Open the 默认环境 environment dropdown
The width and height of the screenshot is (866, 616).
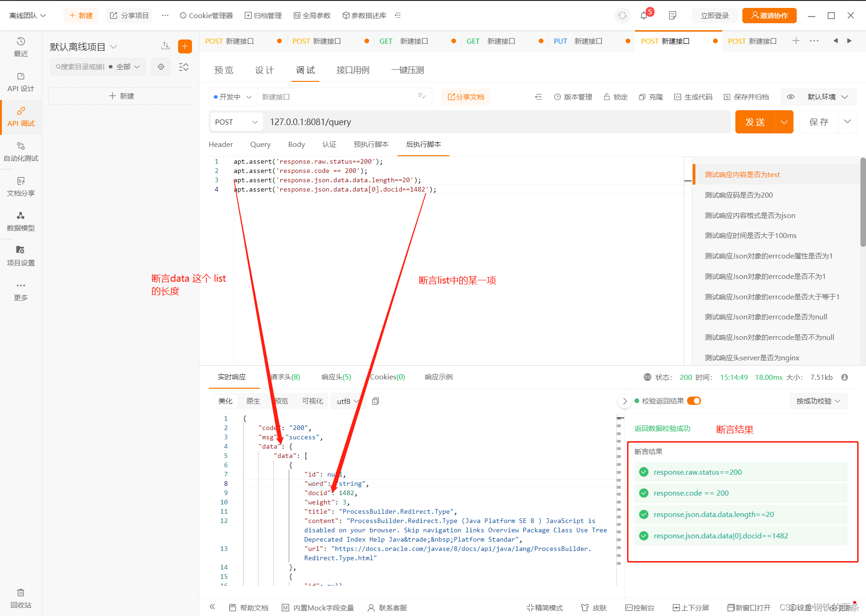tap(828, 97)
